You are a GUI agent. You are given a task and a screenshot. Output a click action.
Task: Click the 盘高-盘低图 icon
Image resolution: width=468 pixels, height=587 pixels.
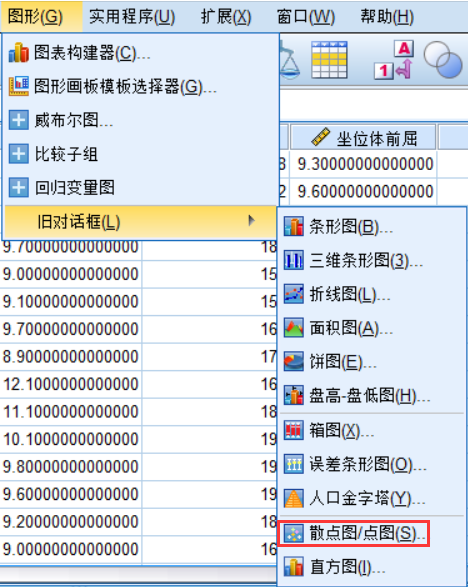[294, 395]
